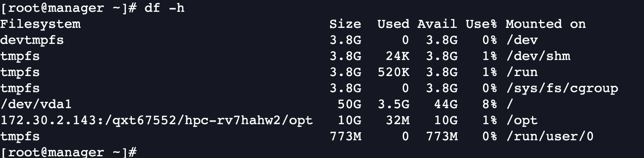Click the 773M size value

(346, 137)
